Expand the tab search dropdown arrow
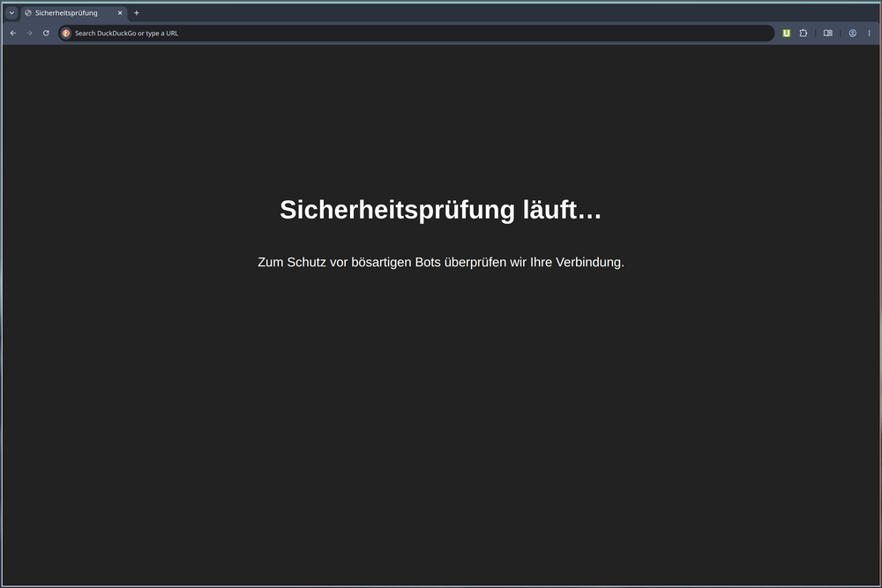The image size is (882, 588). pyautogui.click(x=11, y=13)
